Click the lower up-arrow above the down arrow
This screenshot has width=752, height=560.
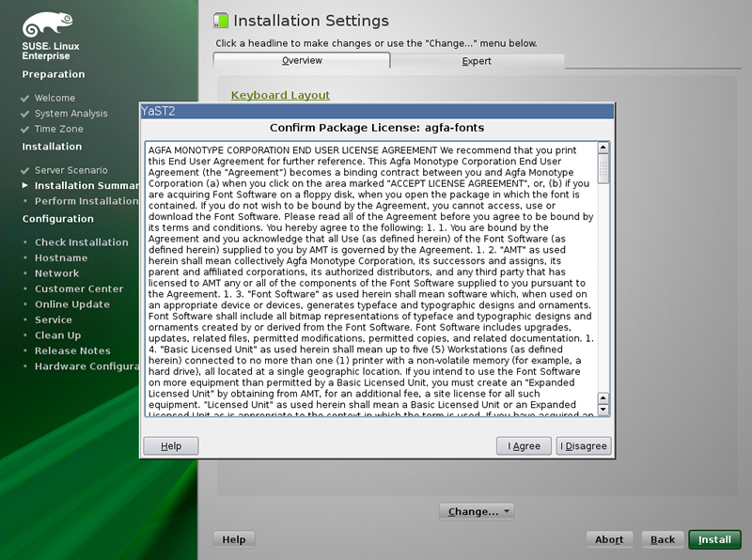[603, 398]
